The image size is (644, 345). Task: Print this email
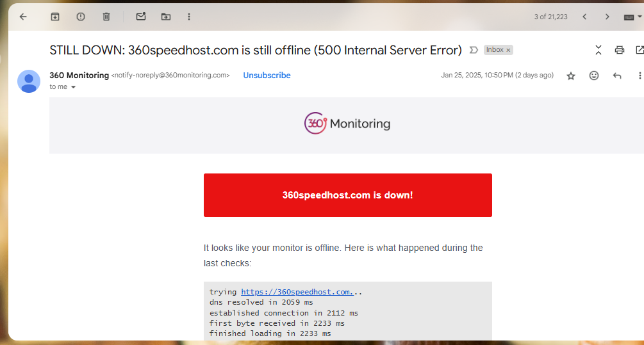[x=620, y=50]
